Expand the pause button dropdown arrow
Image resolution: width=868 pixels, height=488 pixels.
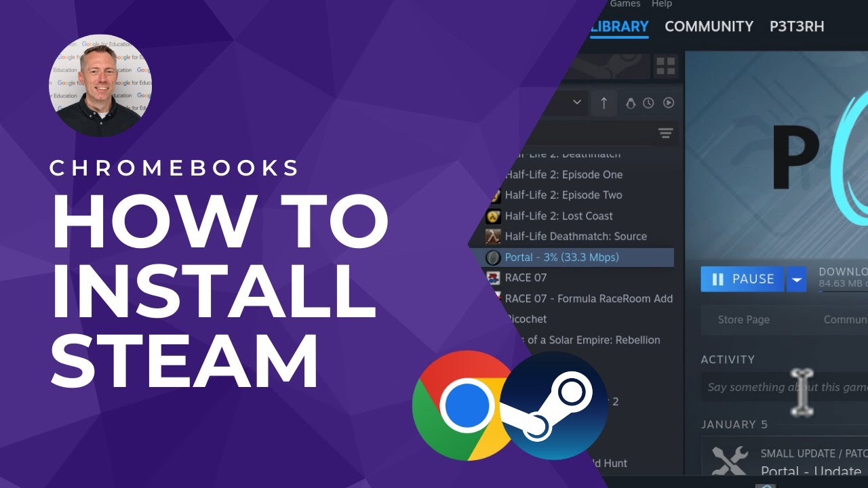[796, 279]
